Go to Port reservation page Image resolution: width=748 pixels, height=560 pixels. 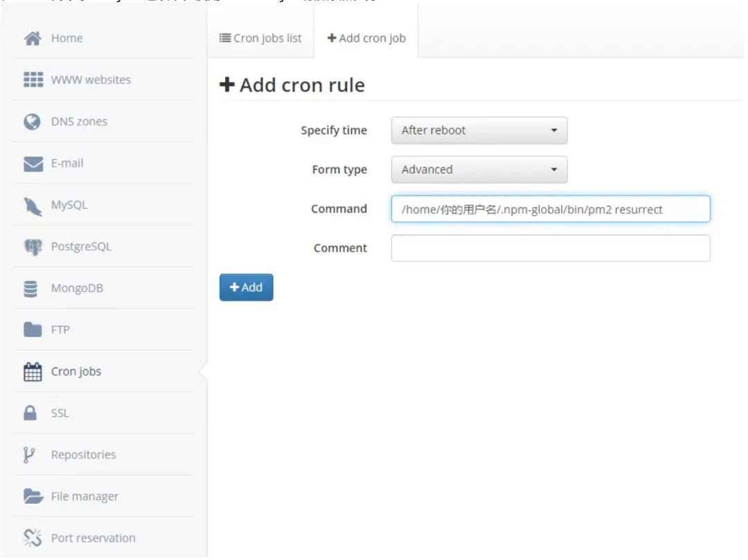pyautogui.click(x=92, y=538)
